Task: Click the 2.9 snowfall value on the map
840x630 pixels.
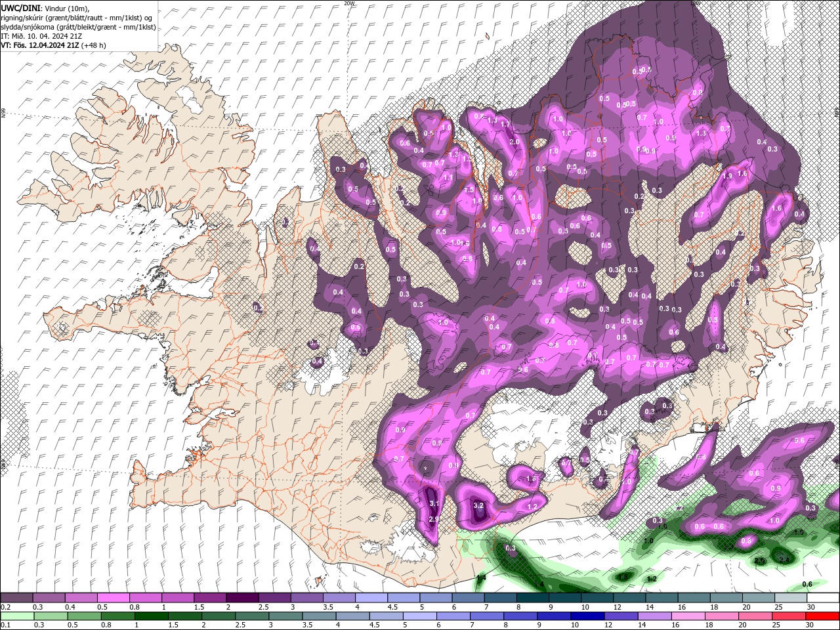Action: coord(433,519)
